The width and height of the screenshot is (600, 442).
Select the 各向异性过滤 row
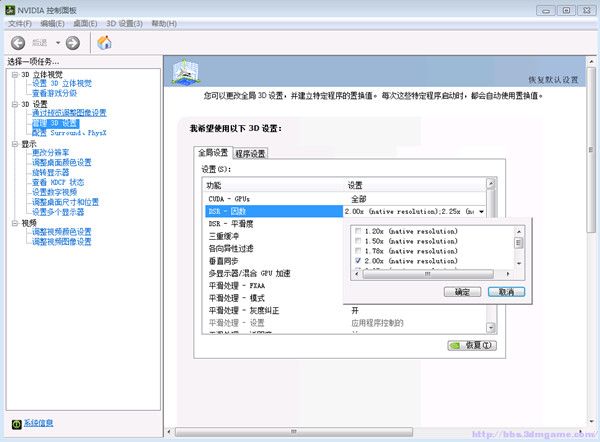pos(274,249)
